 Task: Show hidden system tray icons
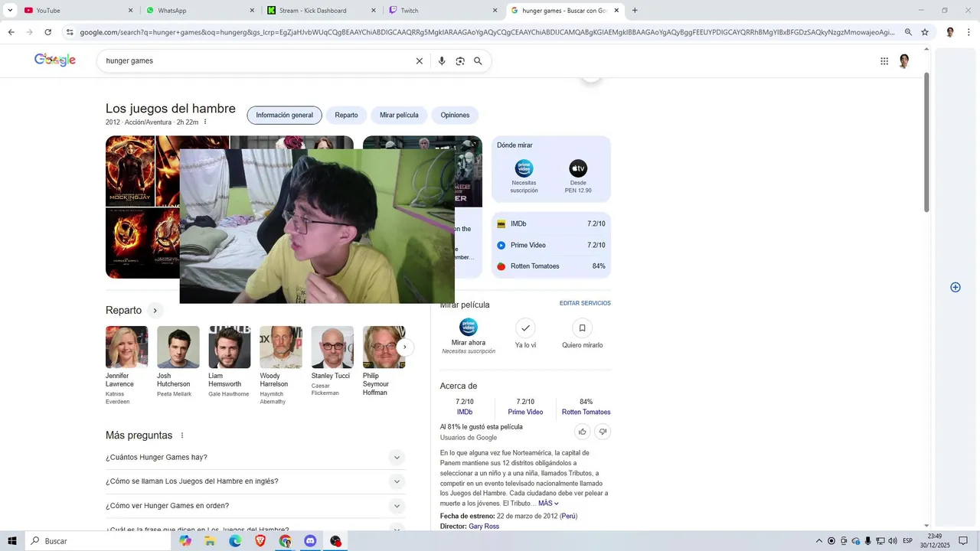[x=818, y=541]
